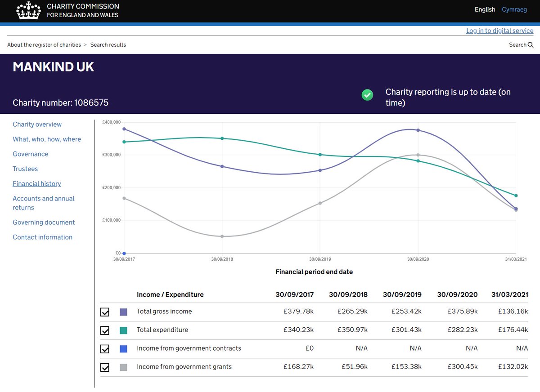This screenshot has height=392, width=540.
Task: Select Financial history in sidebar
Action: tap(37, 184)
